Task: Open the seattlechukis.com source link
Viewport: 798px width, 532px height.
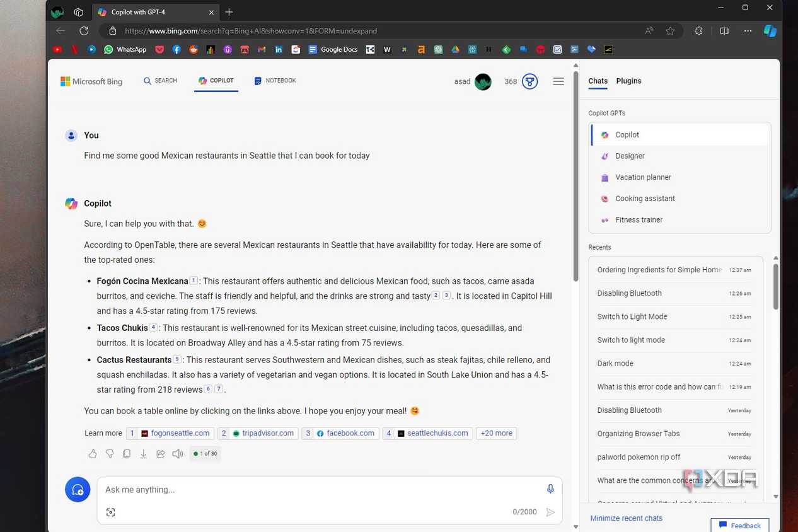Action: pyautogui.click(x=427, y=434)
